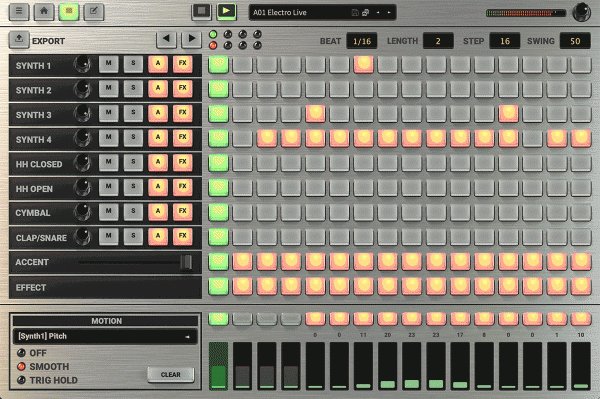Click the CLEAR motion button

pyautogui.click(x=171, y=375)
